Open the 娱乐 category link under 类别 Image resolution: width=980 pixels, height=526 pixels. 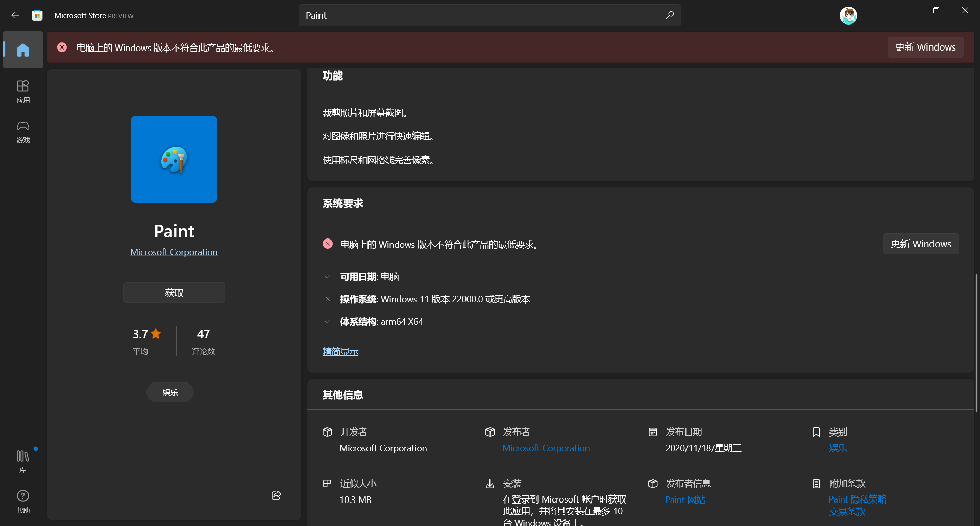pyautogui.click(x=838, y=448)
